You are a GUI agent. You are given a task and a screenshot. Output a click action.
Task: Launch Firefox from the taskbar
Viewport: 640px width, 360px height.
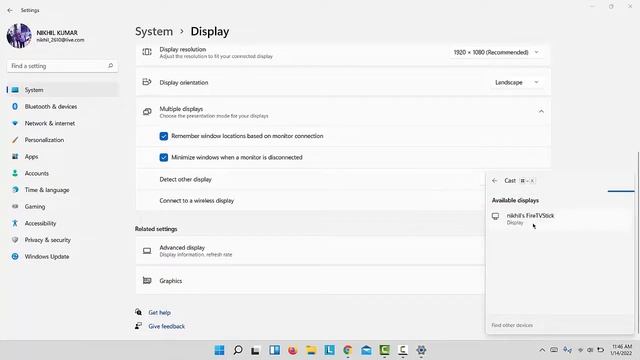[293, 350]
